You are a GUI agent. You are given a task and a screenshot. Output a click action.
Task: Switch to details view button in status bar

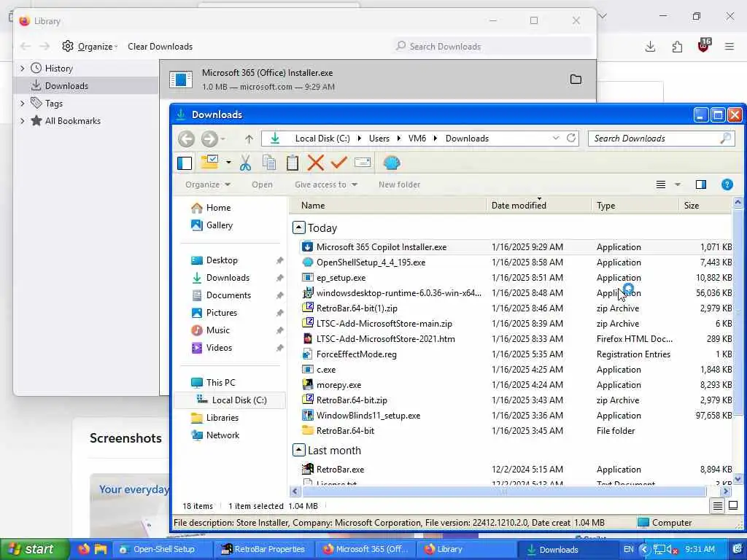pos(718,506)
